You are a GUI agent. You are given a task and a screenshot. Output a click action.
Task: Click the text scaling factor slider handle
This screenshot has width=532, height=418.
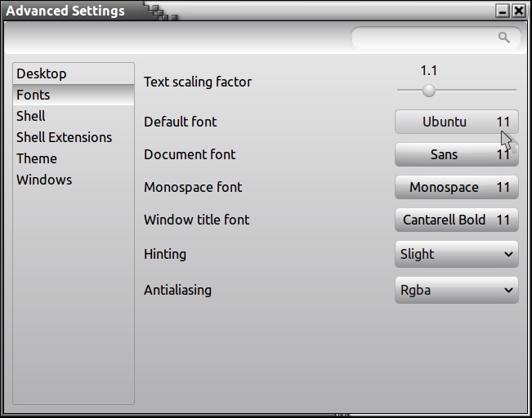[429, 90]
